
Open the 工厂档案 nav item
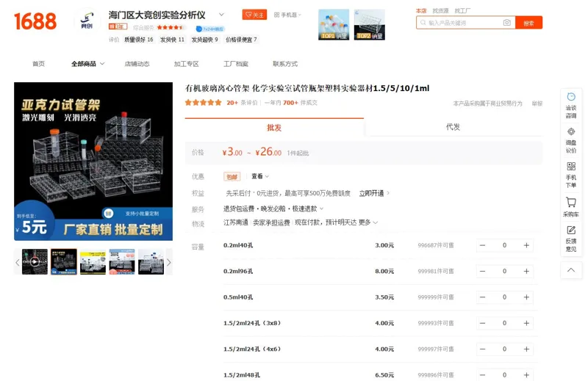point(236,64)
